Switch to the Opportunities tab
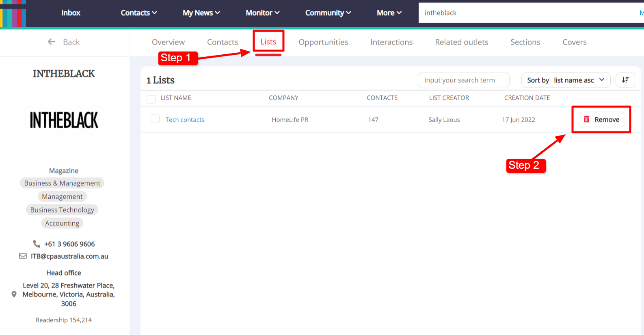The width and height of the screenshot is (644, 335). [x=323, y=42]
